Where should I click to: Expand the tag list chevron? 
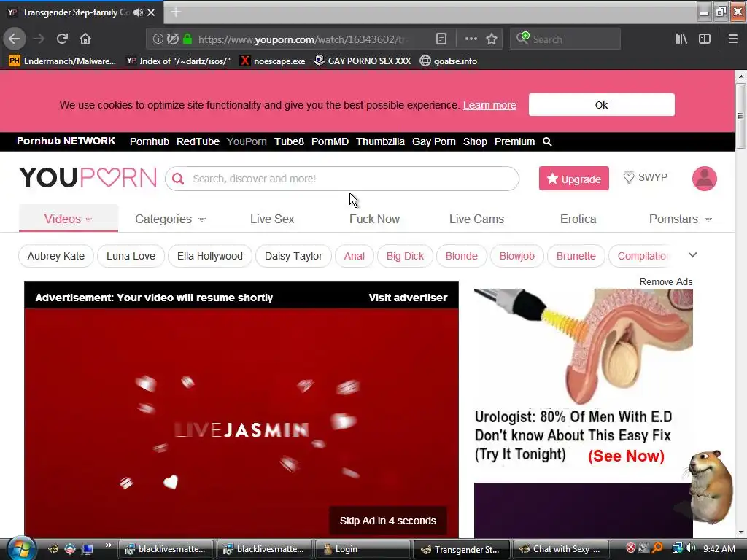693,255
